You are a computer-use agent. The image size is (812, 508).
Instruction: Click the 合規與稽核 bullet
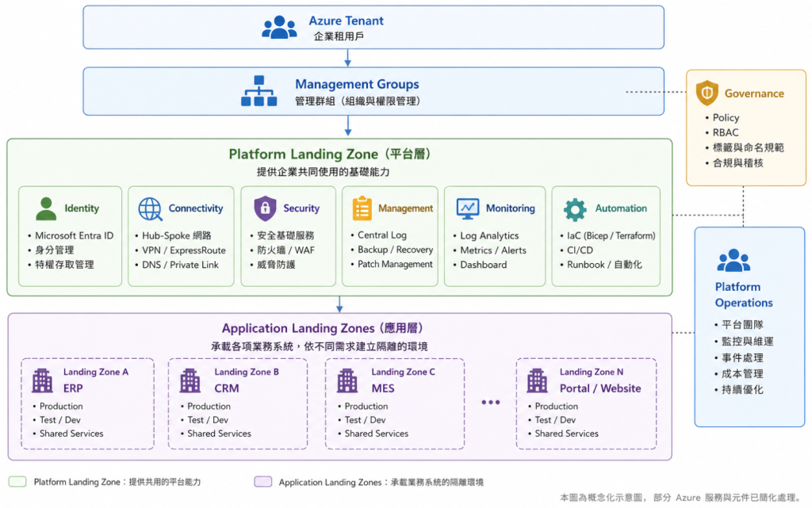(738, 163)
